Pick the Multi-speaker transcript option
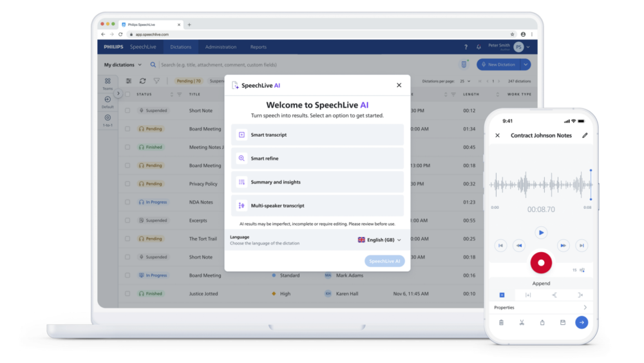 [317, 206]
